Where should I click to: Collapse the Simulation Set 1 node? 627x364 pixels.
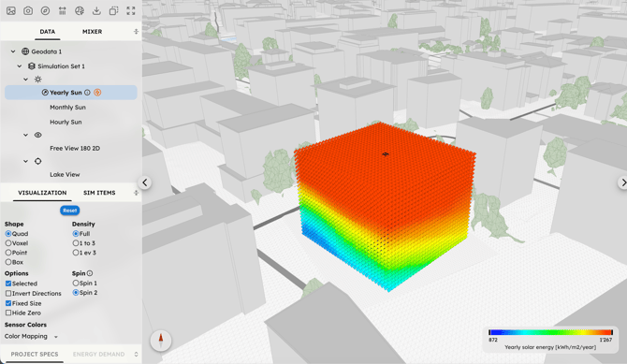pyautogui.click(x=20, y=66)
